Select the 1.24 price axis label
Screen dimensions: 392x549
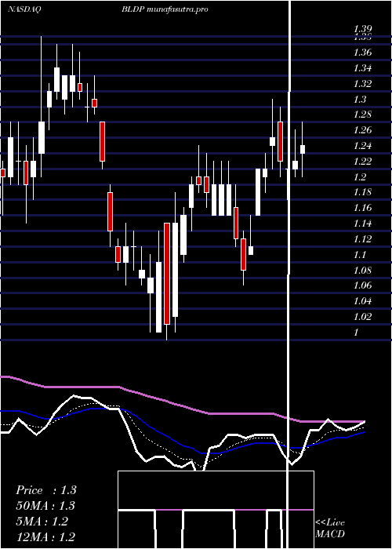point(362,146)
